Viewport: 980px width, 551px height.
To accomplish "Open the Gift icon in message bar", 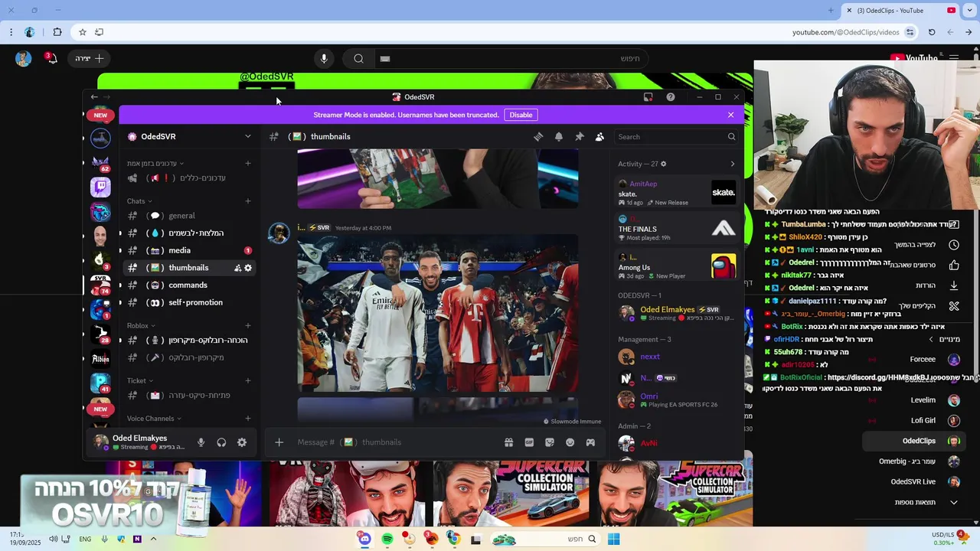I will pyautogui.click(x=508, y=442).
